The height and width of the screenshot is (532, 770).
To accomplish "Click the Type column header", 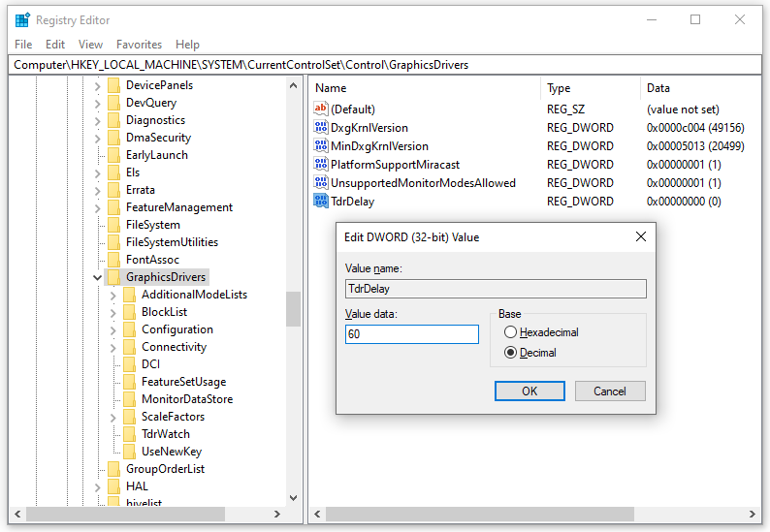I will coord(591,88).
